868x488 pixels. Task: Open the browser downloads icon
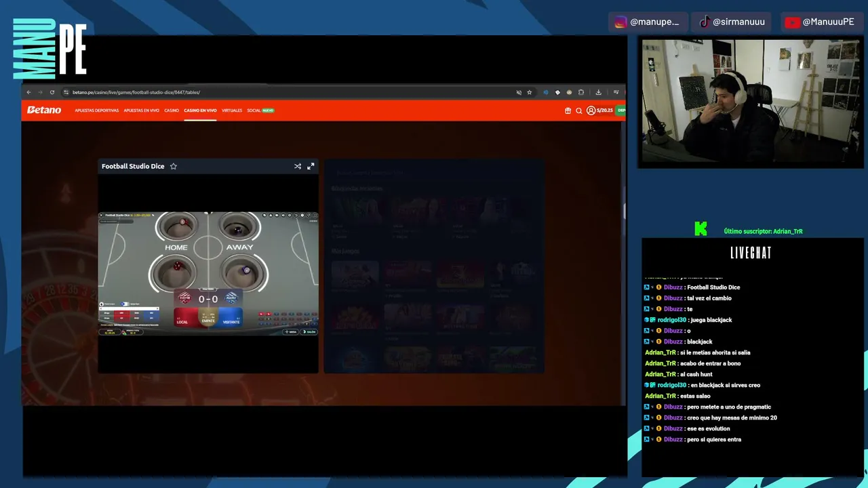click(x=598, y=92)
